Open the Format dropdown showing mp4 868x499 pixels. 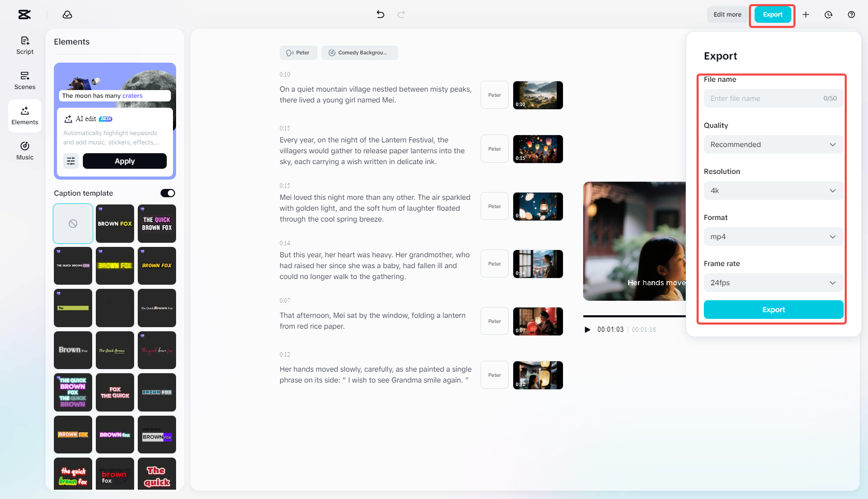click(773, 237)
